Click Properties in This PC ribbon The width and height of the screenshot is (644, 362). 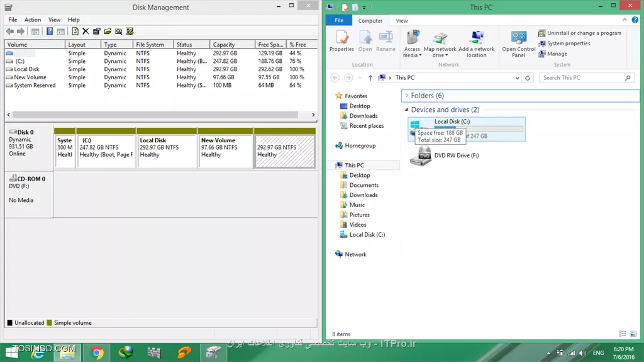point(341,41)
